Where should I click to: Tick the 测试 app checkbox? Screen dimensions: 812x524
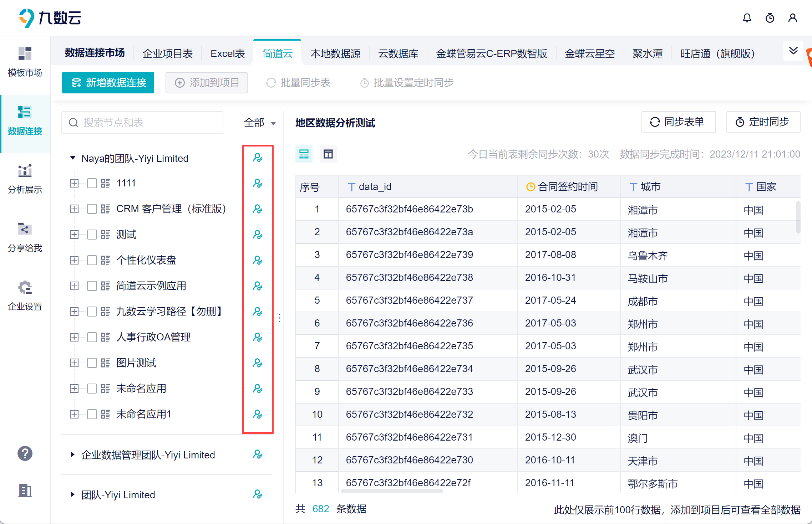pyautogui.click(x=92, y=235)
